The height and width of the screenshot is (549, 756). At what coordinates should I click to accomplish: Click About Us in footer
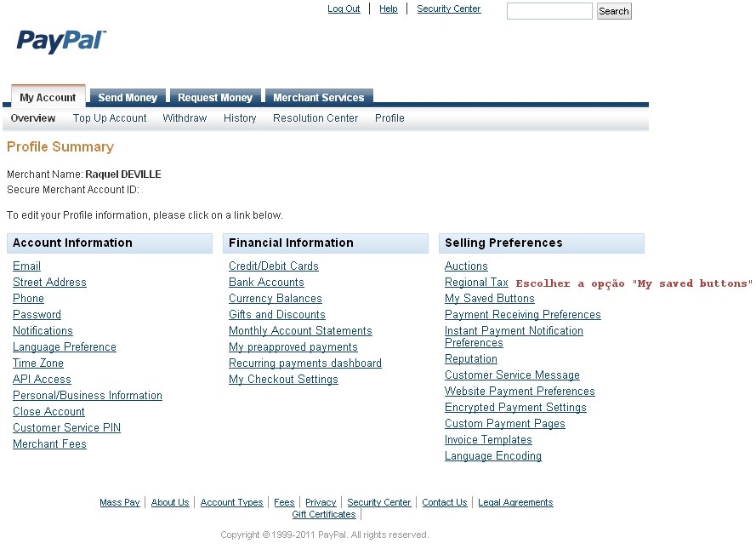coord(170,502)
